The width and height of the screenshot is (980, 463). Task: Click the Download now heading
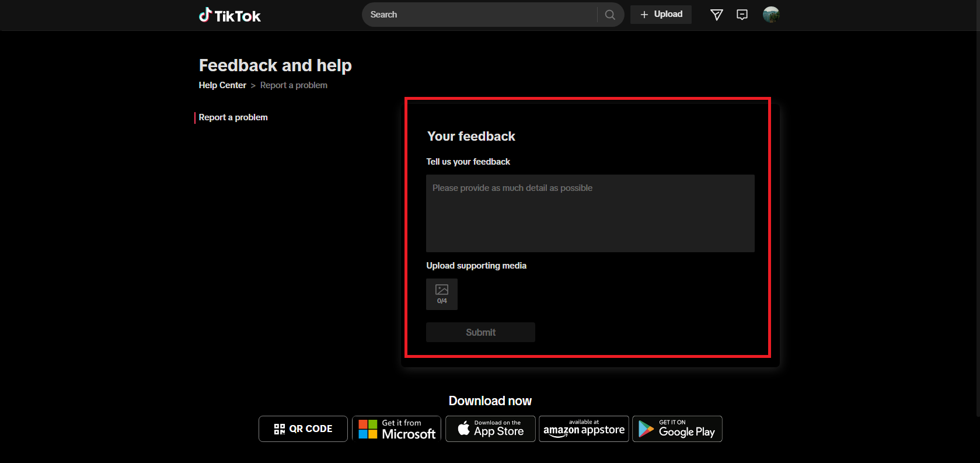click(490, 401)
